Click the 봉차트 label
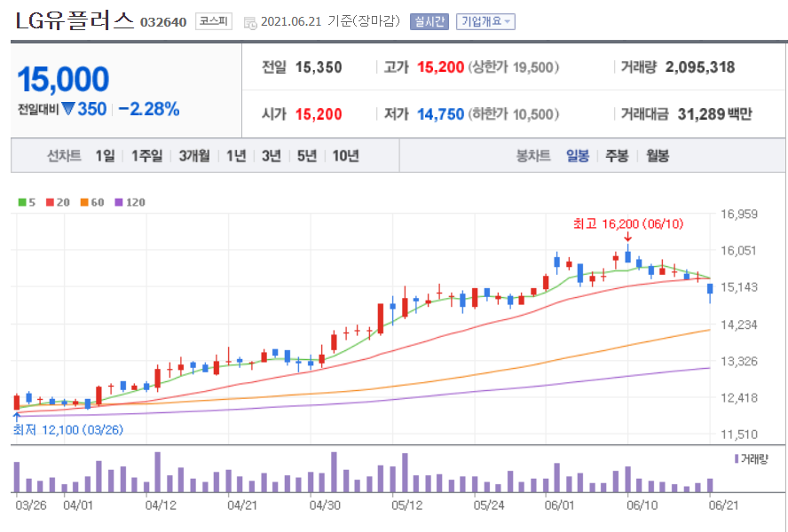 pyautogui.click(x=533, y=156)
